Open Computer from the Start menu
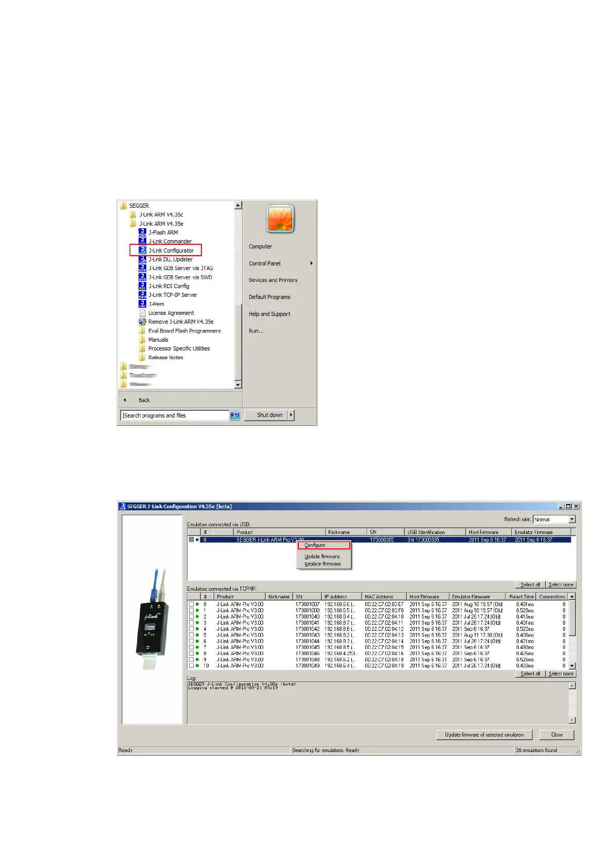Image resolution: width=613 pixels, height=868 pixels. pos(260,246)
